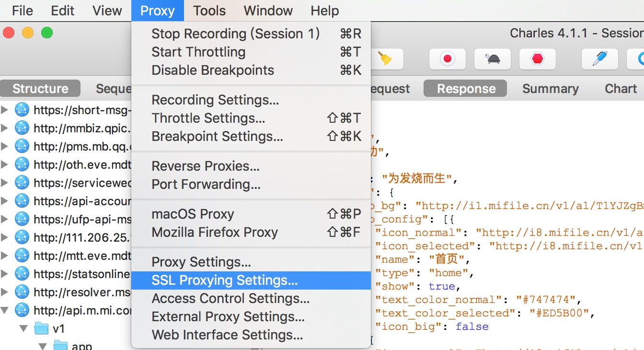Click globe icon beside http://111.206.25 host
This screenshot has width=644, height=350.
click(22, 237)
